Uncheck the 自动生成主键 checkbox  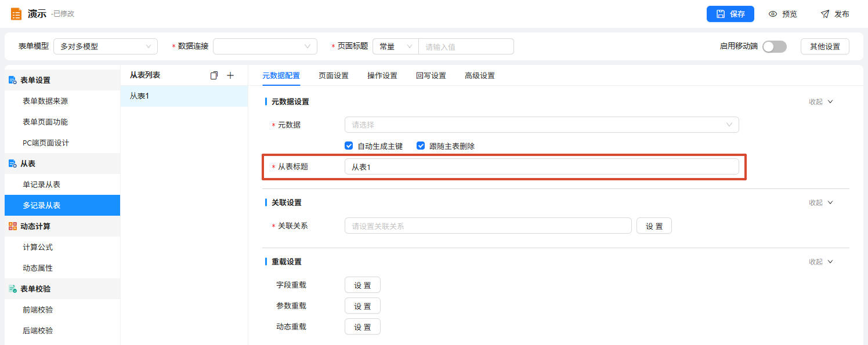point(349,146)
